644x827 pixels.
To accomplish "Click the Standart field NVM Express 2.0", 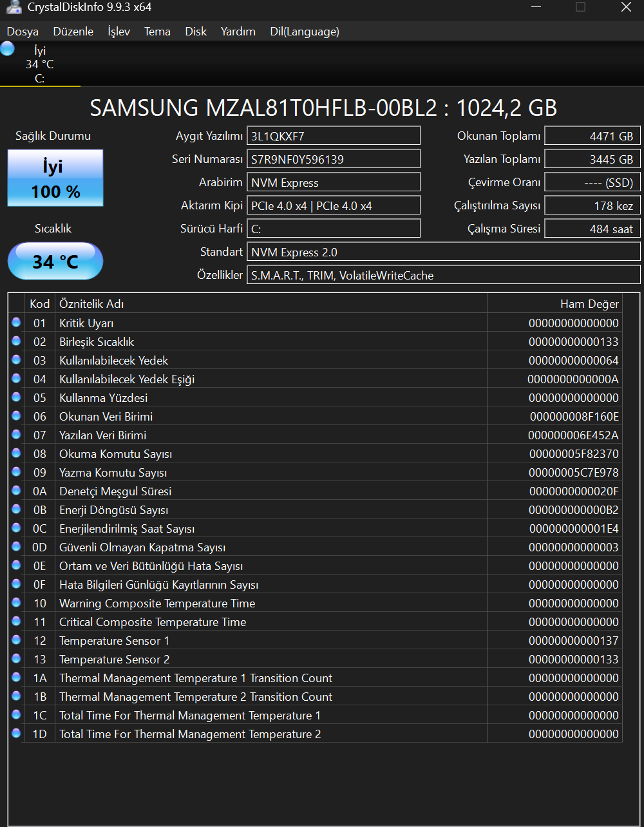I will pyautogui.click(x=444, y=252).
